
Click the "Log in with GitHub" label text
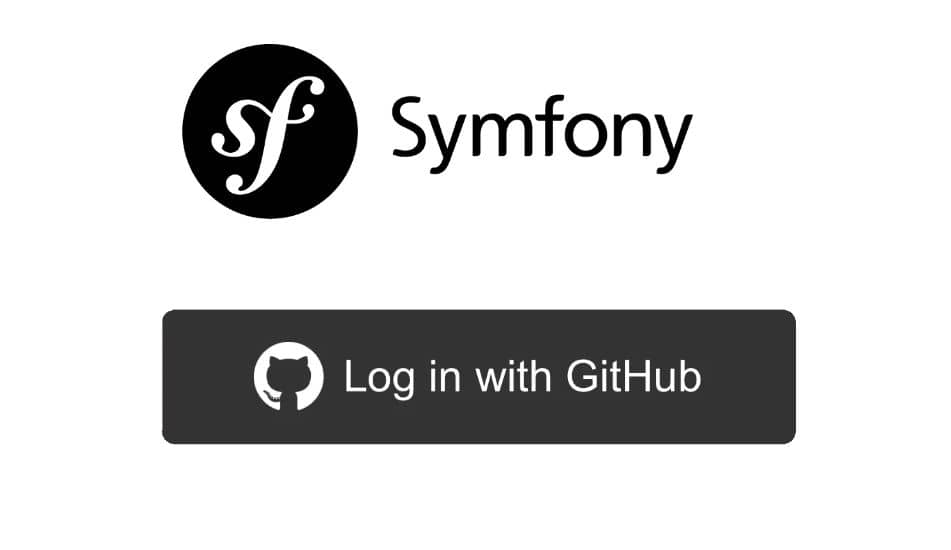[x=522, y=378]
